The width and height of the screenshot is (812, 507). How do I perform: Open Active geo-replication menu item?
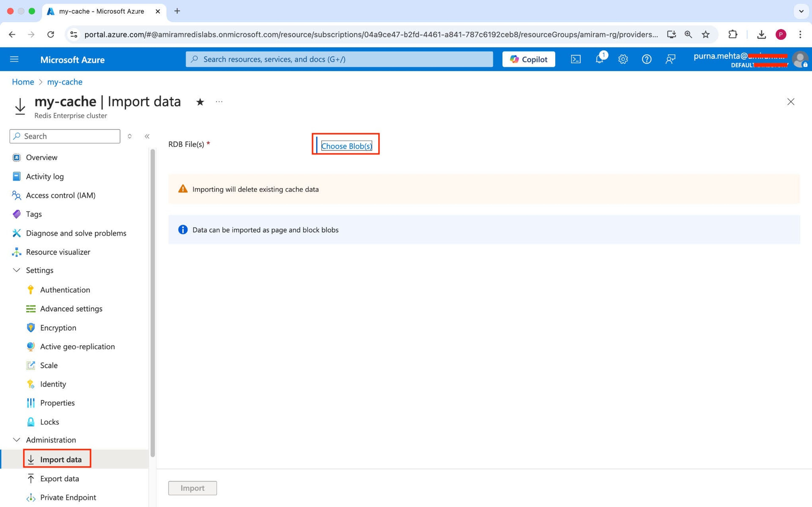(77, 346)
